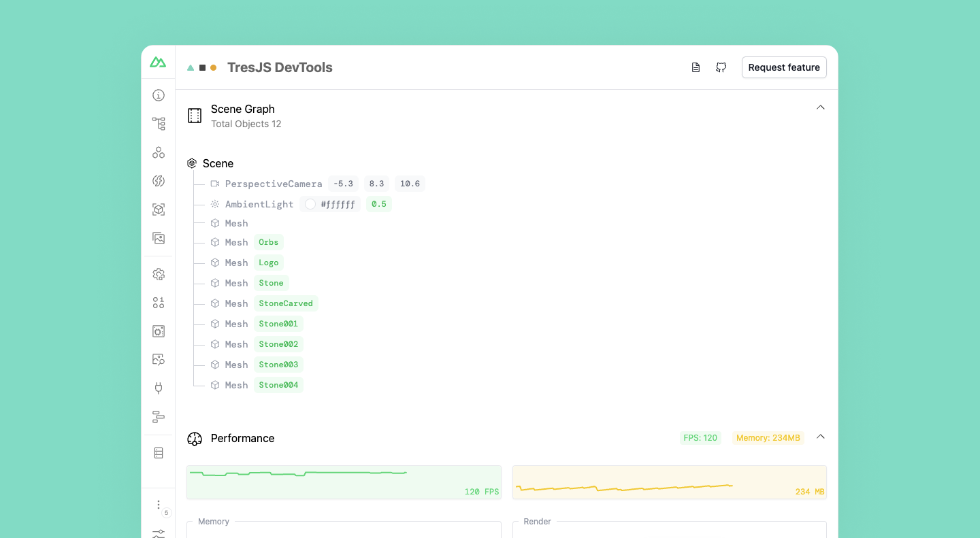The height and width of the screenshot is (538, 980).
Task: Click the Performance gauge icon
Action: [x=195, y=439]
